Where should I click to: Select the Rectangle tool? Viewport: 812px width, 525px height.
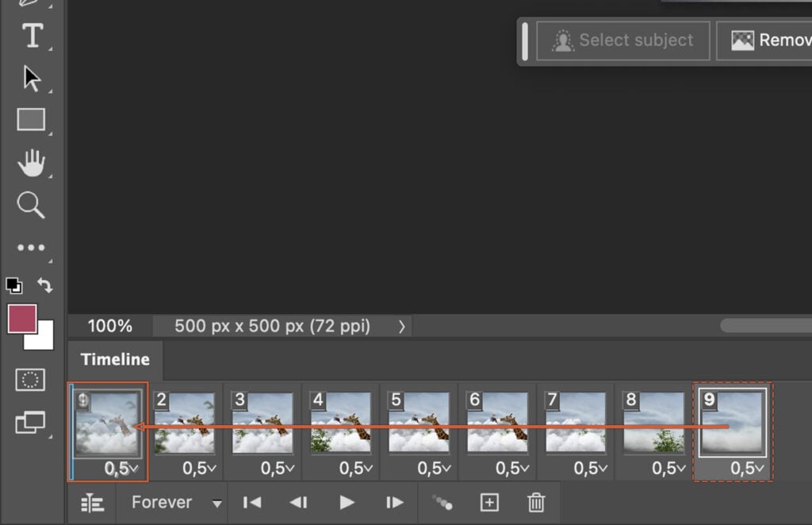[x=30, y=120]
